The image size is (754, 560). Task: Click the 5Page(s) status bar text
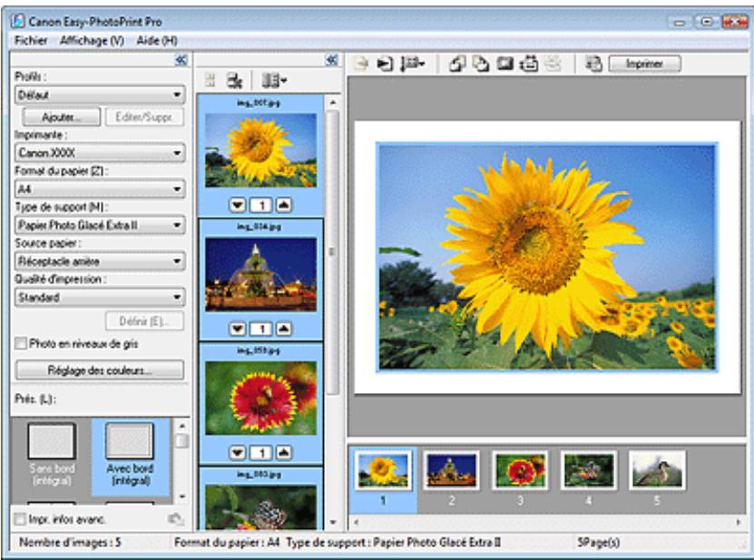(598, 543)
